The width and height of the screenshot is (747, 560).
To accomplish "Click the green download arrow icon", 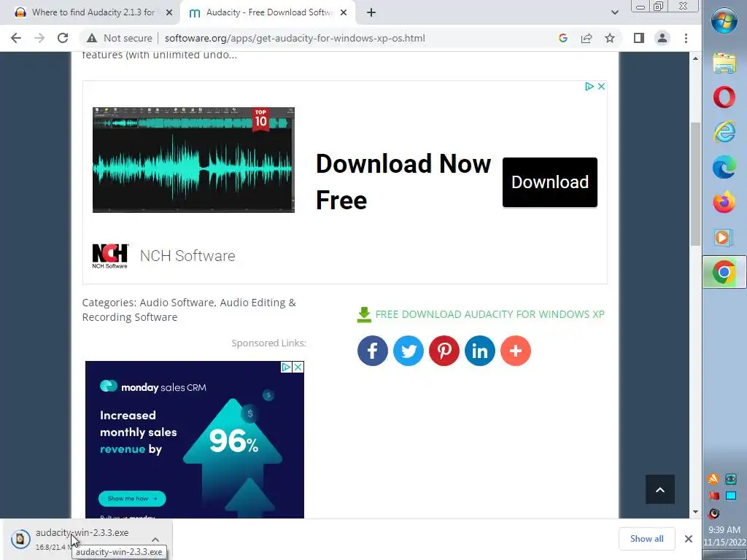I will point(364,315).
